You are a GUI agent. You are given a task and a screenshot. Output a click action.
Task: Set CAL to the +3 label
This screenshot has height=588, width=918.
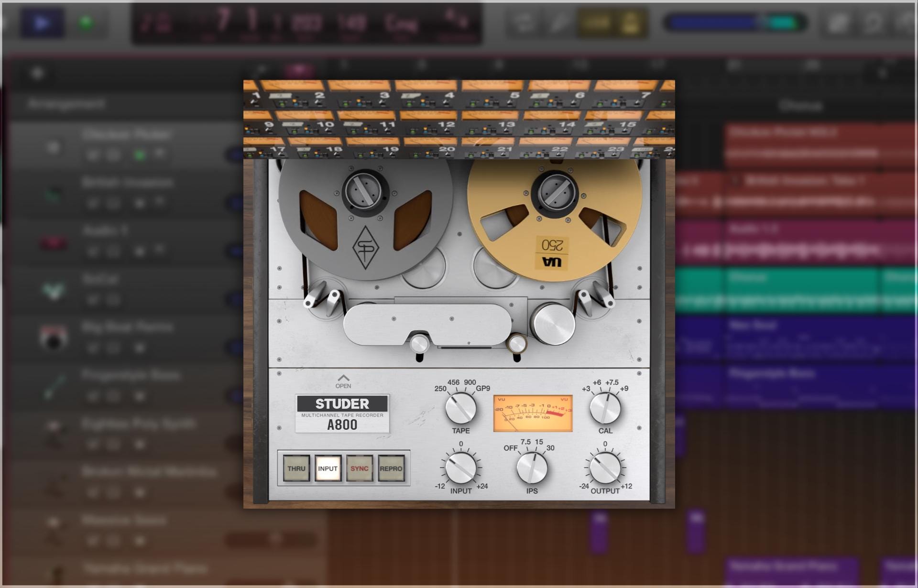click(586, 389)
